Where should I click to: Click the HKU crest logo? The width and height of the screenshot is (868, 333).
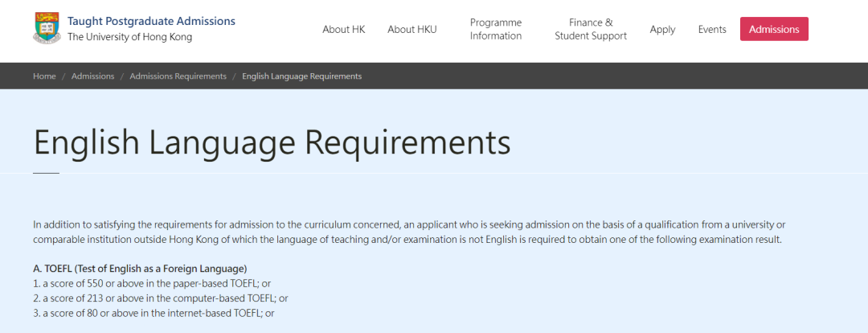(47, 28)
